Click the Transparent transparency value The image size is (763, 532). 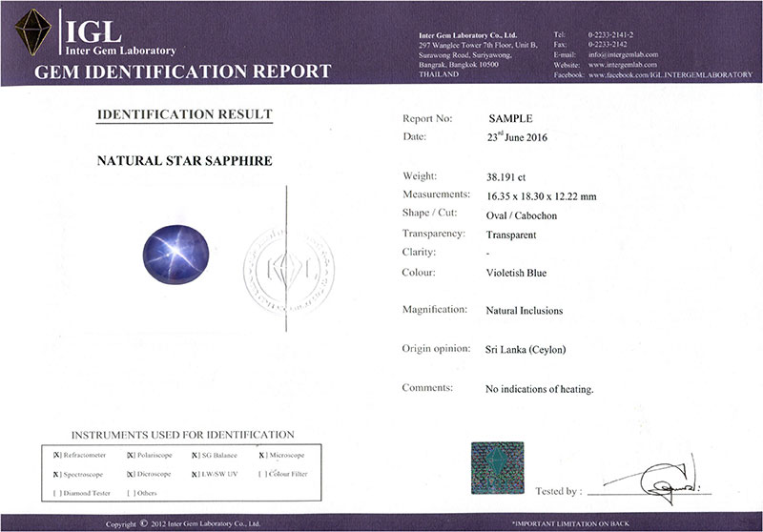511,235
